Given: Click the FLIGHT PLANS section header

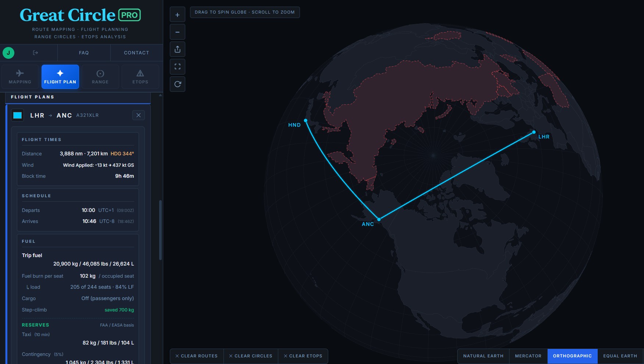Looking at the screenshot, I should (32, 97).
